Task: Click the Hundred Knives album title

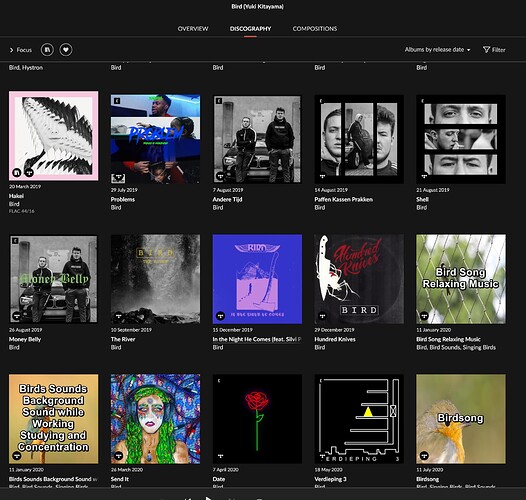Action: coord(335,339)
